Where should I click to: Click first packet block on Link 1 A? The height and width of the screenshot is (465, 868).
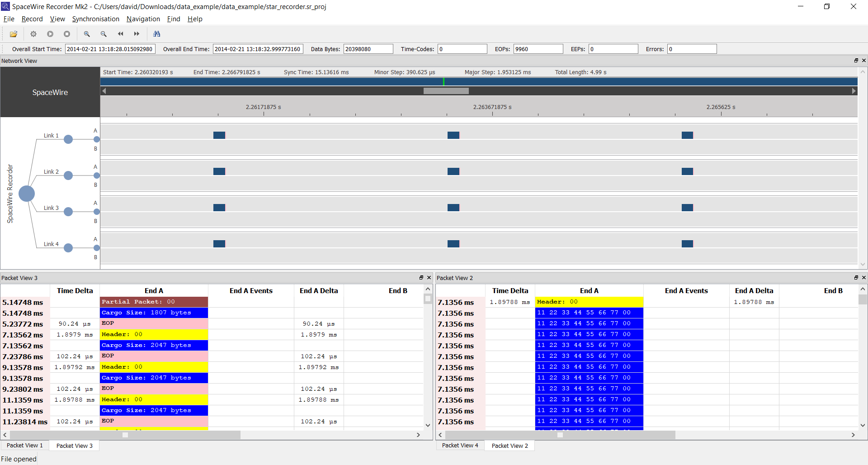(219, 135)
